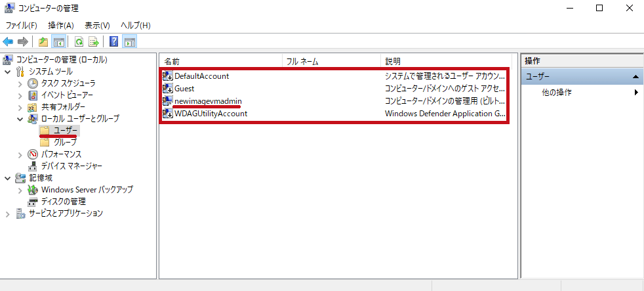Select ディスクの管理 in the tree

[x=63, y=202]
